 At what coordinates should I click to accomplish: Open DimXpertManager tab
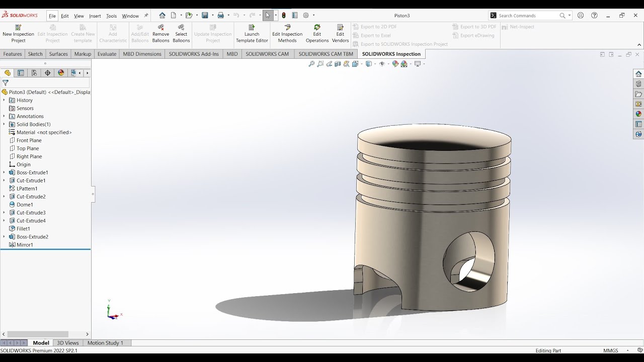coord(48,73)
